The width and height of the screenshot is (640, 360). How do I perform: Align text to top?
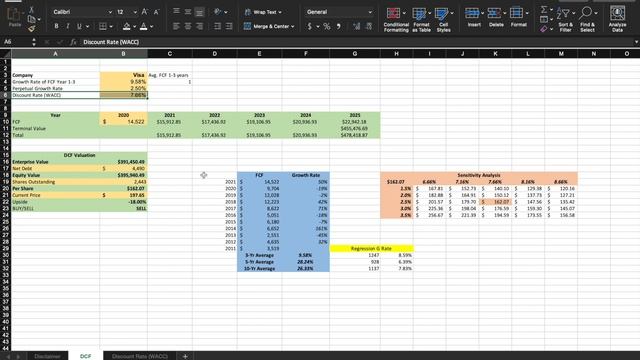176,11
